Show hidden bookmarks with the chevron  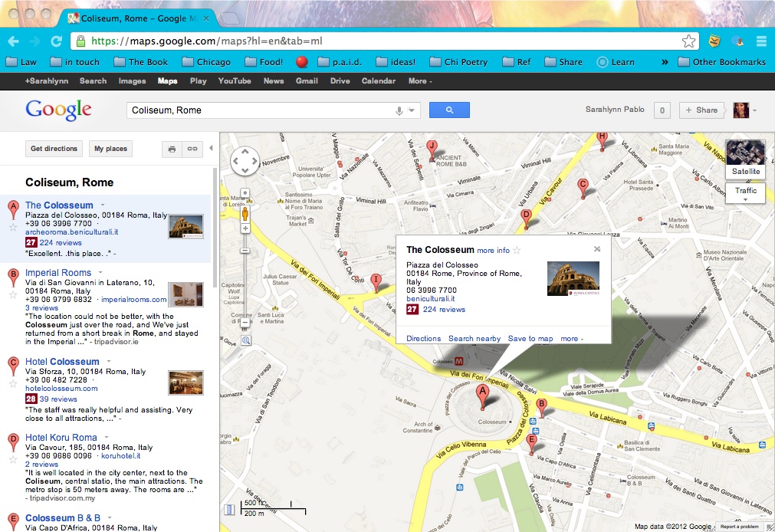click(x=665, y=62)
